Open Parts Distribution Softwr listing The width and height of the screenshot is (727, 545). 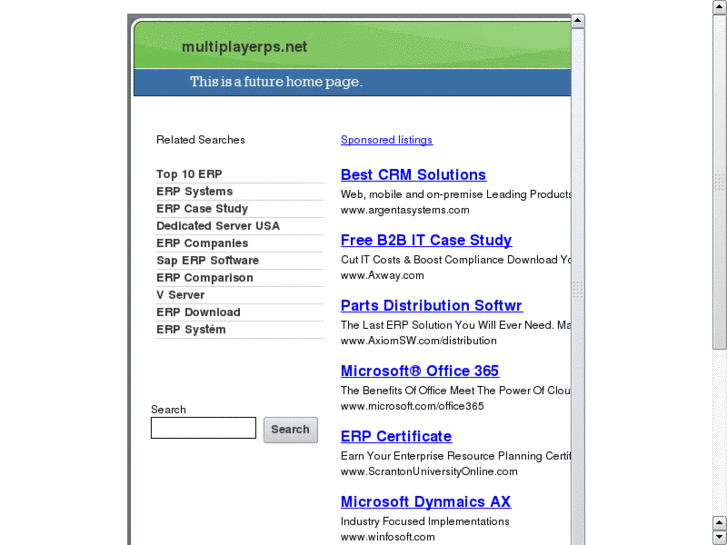[431, 306]
